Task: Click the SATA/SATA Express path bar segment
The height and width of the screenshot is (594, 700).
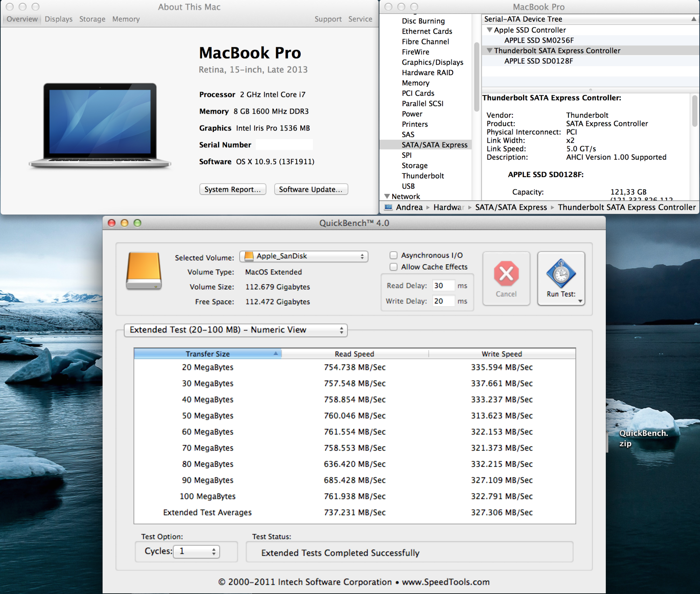Action: (511, 207)
